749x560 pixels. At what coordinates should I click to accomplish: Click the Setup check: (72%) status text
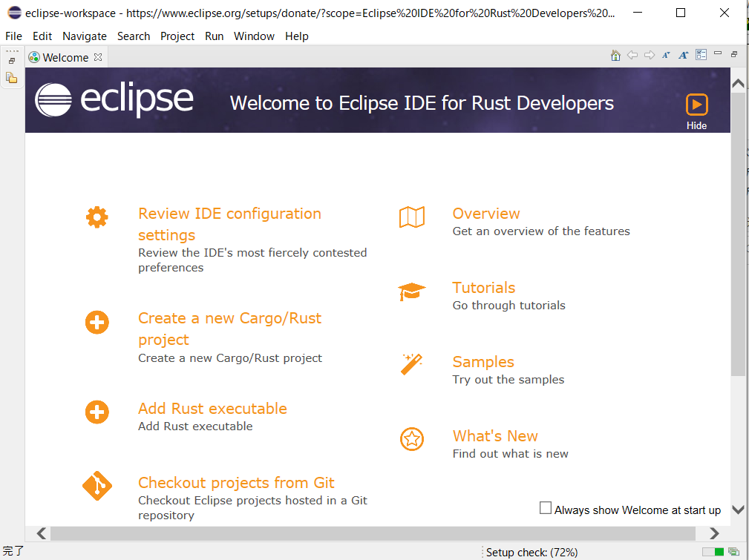tap(532, 553)
